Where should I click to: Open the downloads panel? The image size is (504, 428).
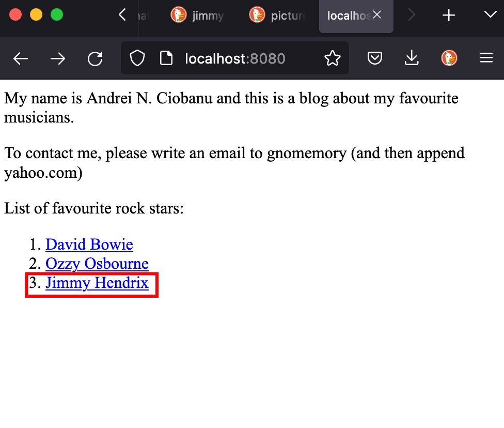412,59
